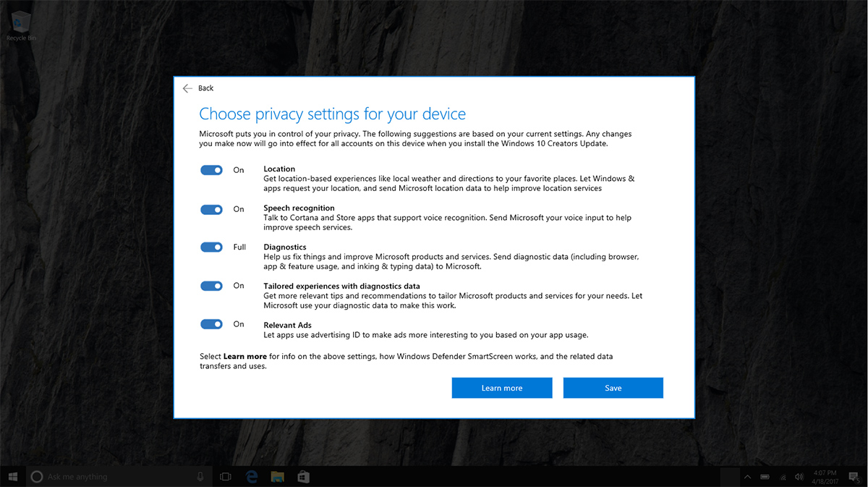Screen dimensions: 868x487
Task: Click the volume speaker icon in tray
Action: [799, 477]
